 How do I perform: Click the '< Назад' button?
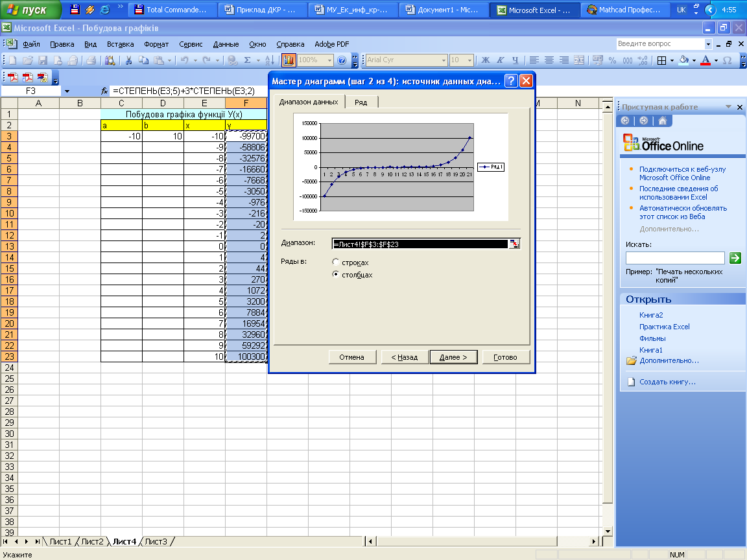pyautogui.click(x=405, y=357)
